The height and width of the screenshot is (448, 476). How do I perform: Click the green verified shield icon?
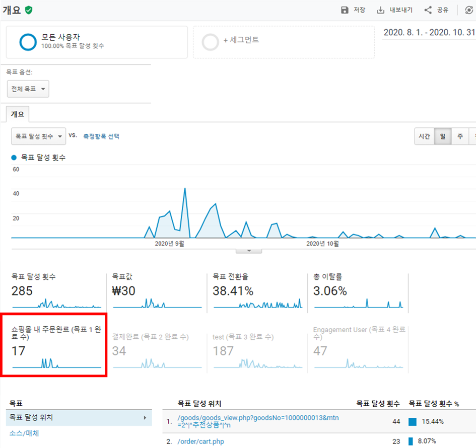click(x=29, y=10)
